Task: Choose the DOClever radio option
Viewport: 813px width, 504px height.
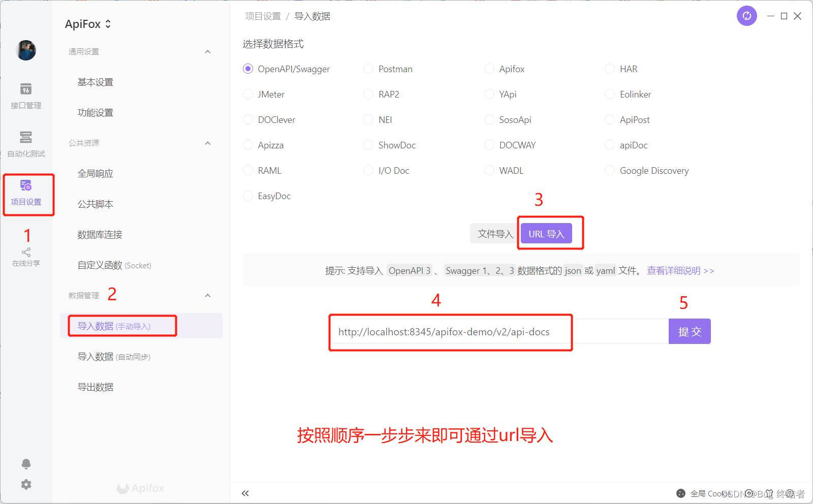Action: [248, 119]
